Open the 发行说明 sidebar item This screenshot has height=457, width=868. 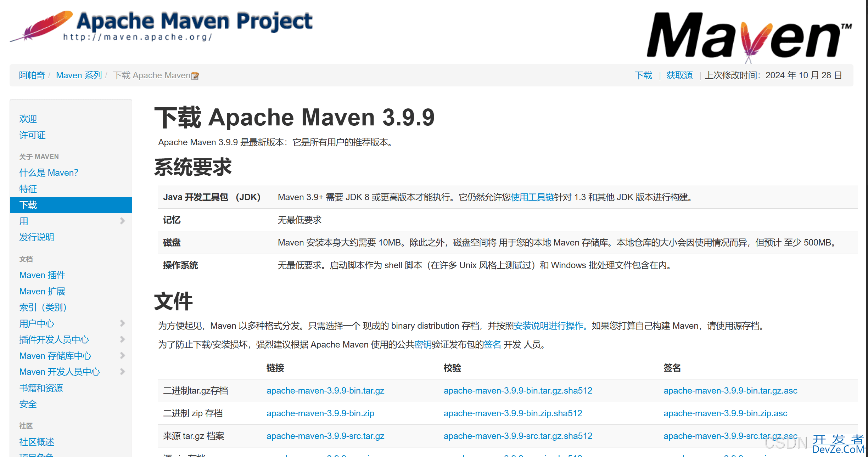coord(37,237)
